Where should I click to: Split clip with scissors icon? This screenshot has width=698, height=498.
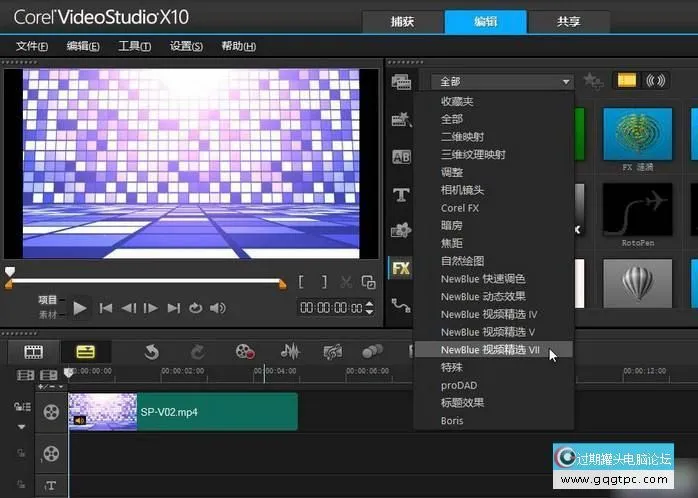click(346, 282)
